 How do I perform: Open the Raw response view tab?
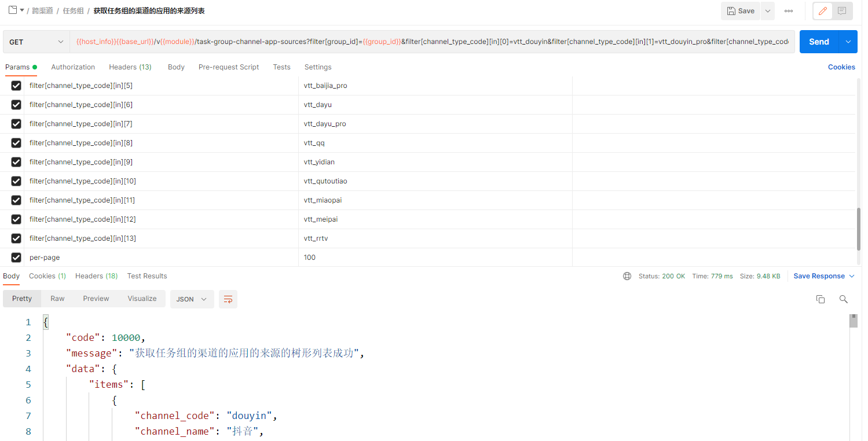point(57,299)
